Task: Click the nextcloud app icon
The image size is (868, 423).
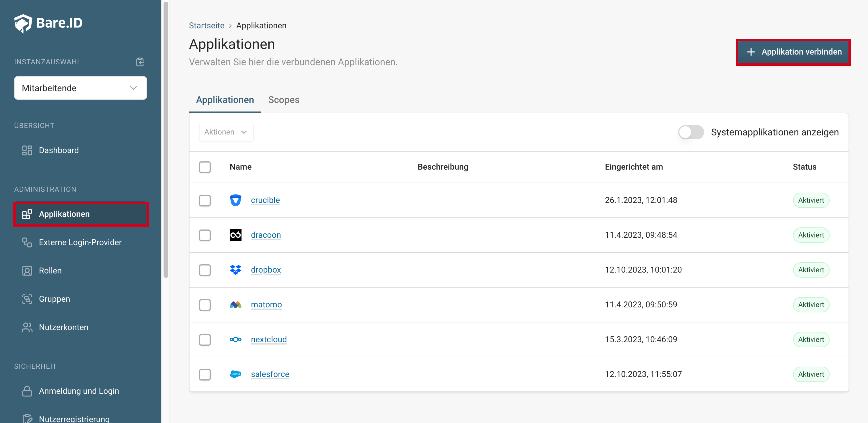Action: click(x=236, y=340)
